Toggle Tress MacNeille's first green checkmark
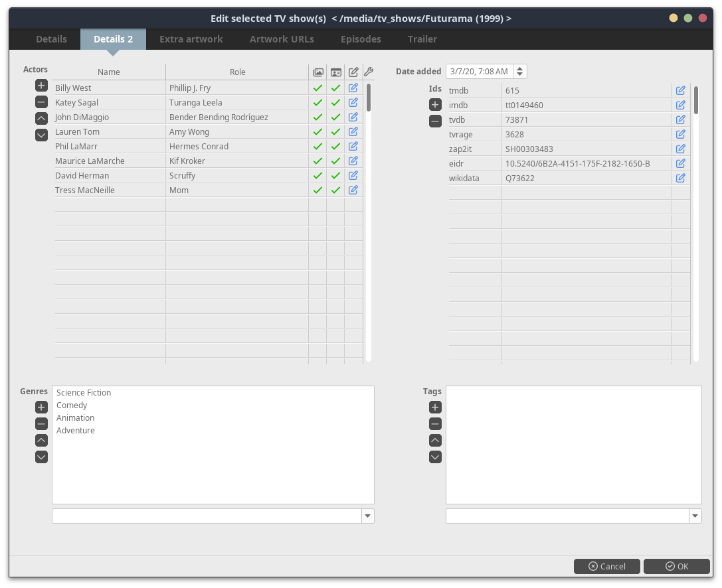 [x=317, y=190]
